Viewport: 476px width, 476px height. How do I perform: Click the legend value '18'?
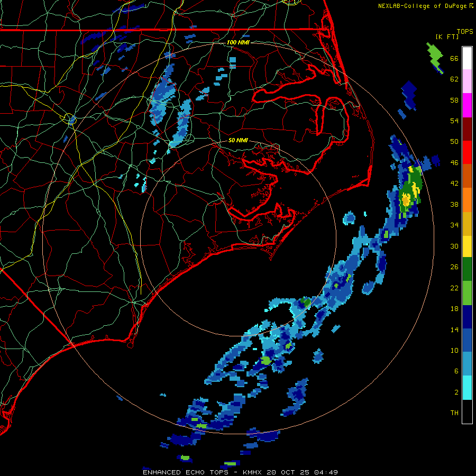click(x=454, y=309)
